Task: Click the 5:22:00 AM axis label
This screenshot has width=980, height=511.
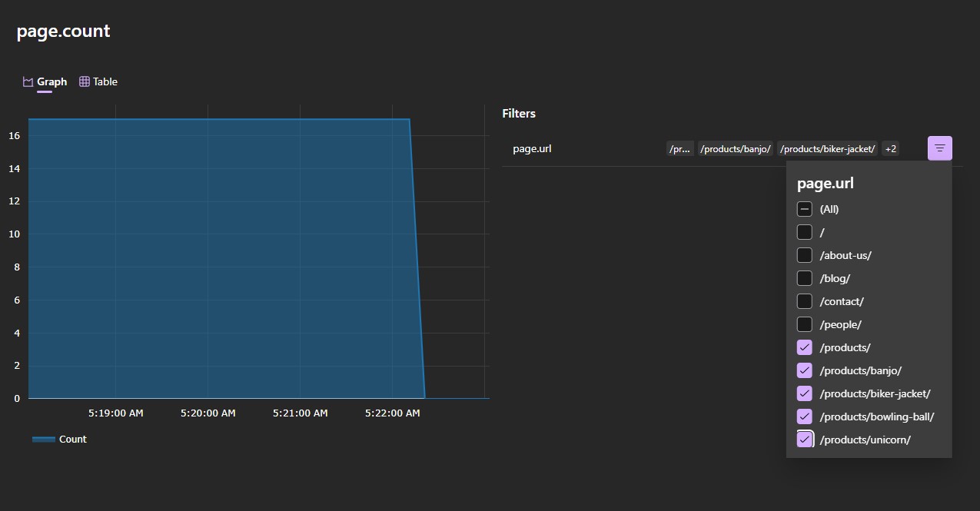Action: click(x=392, y=413)
